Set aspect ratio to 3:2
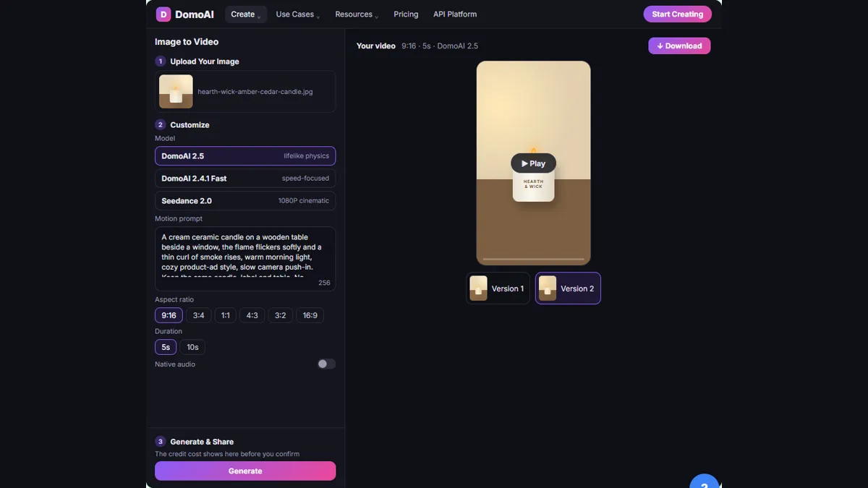Image resolution: width=868 pixels, height=488 pixels. pos(280,315)
